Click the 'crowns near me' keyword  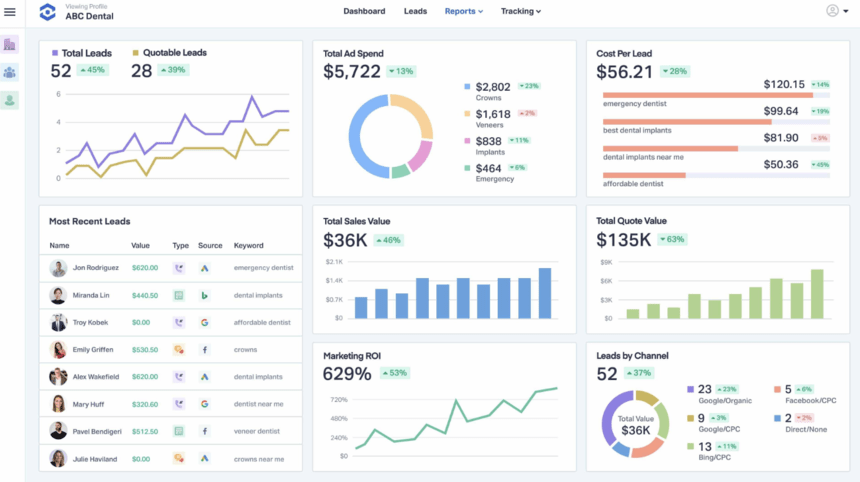259,459
